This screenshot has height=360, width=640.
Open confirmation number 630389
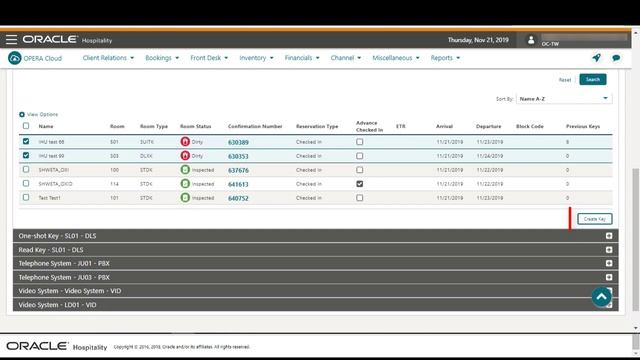[x=238, y=142]
